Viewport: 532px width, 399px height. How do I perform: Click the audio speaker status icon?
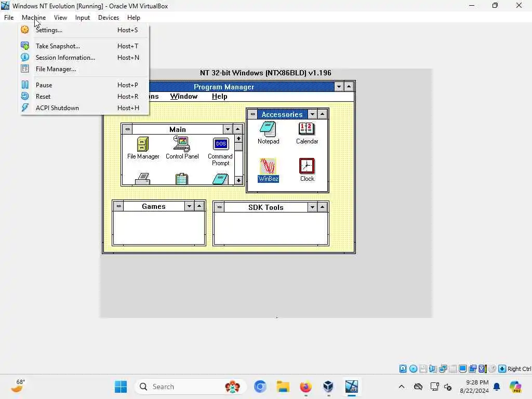(433, 369)
